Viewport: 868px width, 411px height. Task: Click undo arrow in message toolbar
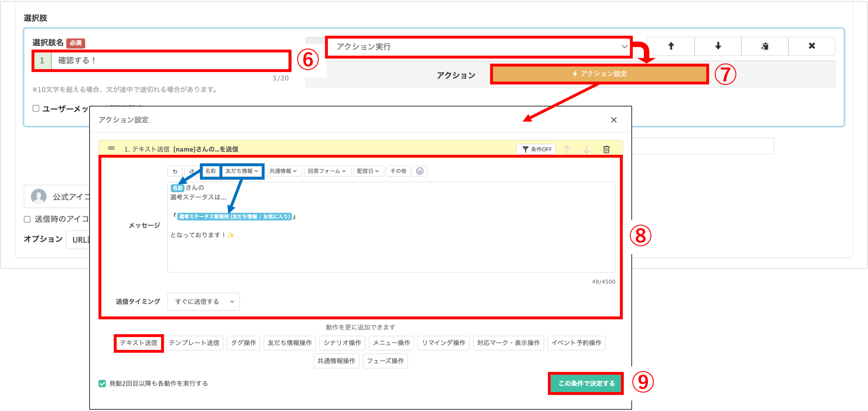click(x=175, y=171)
